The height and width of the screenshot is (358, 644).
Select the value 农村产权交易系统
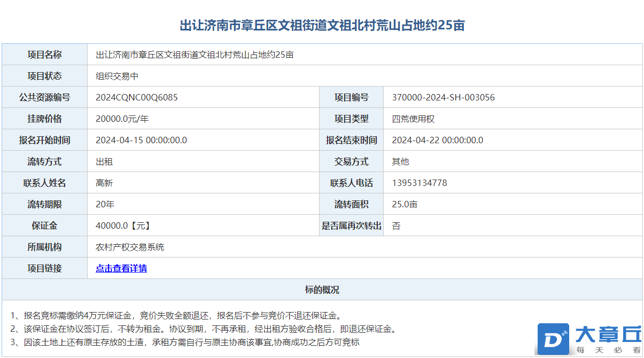130,247
